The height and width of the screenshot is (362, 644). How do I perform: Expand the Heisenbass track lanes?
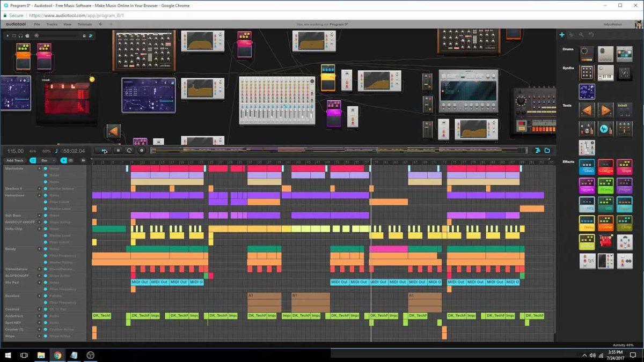[x=39, y=195]
